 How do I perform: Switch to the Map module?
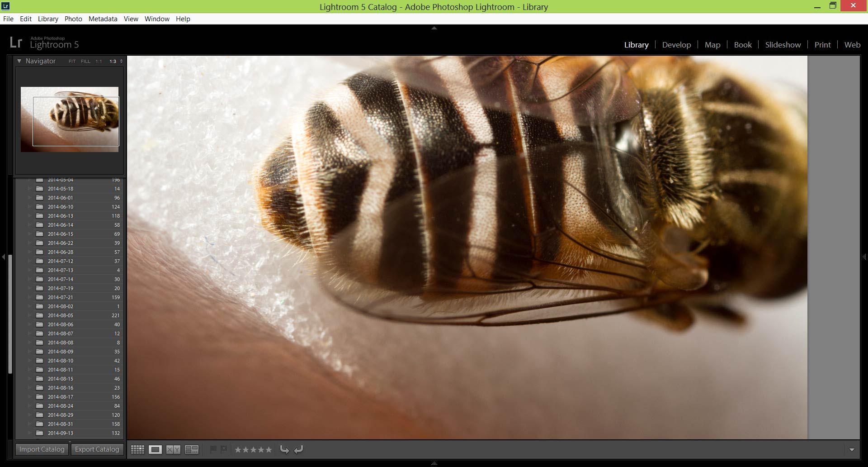[712, 45]
